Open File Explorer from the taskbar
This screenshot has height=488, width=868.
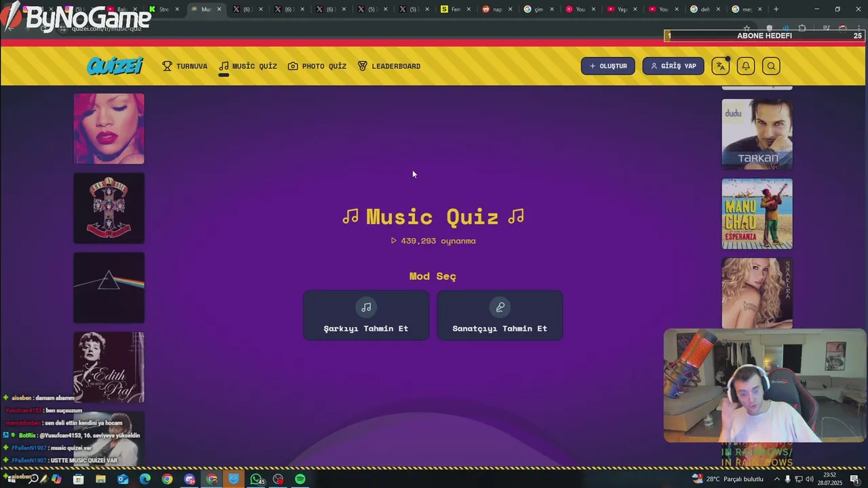(100, 479)
